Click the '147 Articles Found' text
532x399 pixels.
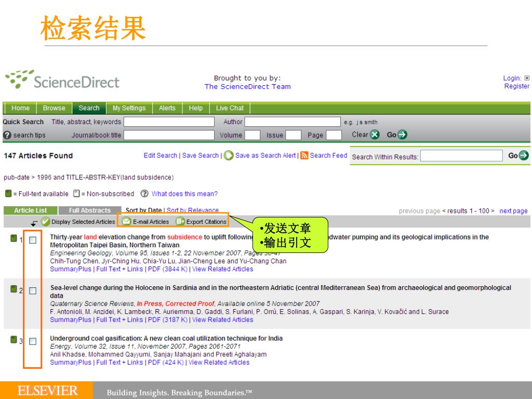[x=38, y=156]
